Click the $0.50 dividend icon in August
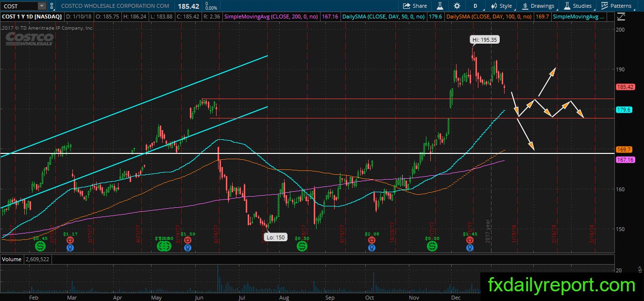Viewport: 644px width, 301px height. tap(302, 247)
